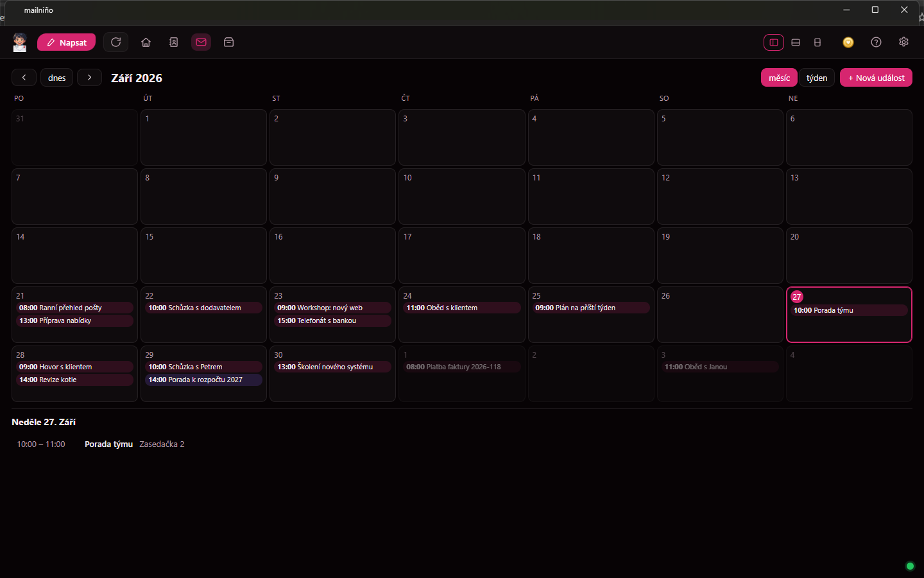
Task: Select the day cell numbered 26
Action: coord(720,315)
